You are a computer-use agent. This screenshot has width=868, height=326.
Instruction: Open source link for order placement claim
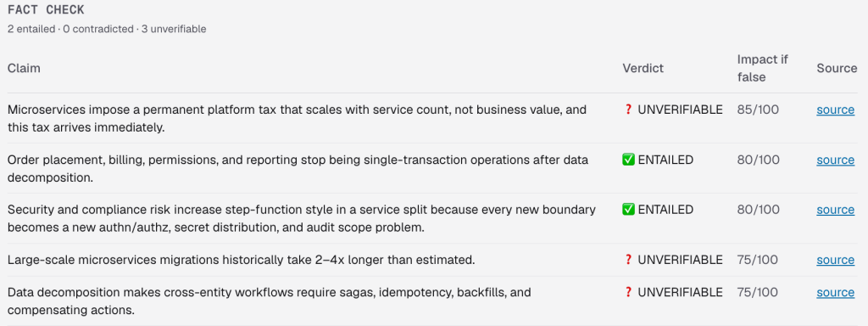pyautogui.click(x=835, y=160)
